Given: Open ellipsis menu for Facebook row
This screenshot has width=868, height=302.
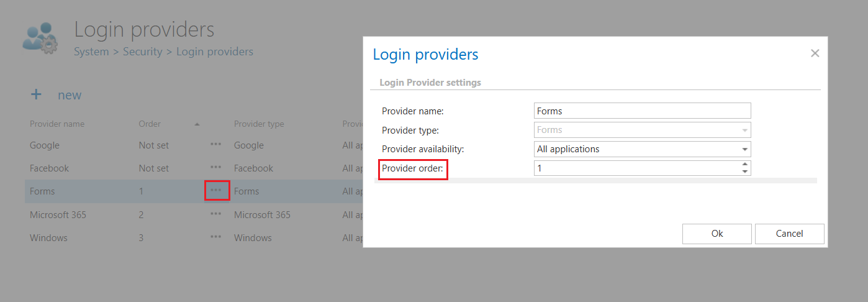Looking at the screenshot, I should point(215,168).
